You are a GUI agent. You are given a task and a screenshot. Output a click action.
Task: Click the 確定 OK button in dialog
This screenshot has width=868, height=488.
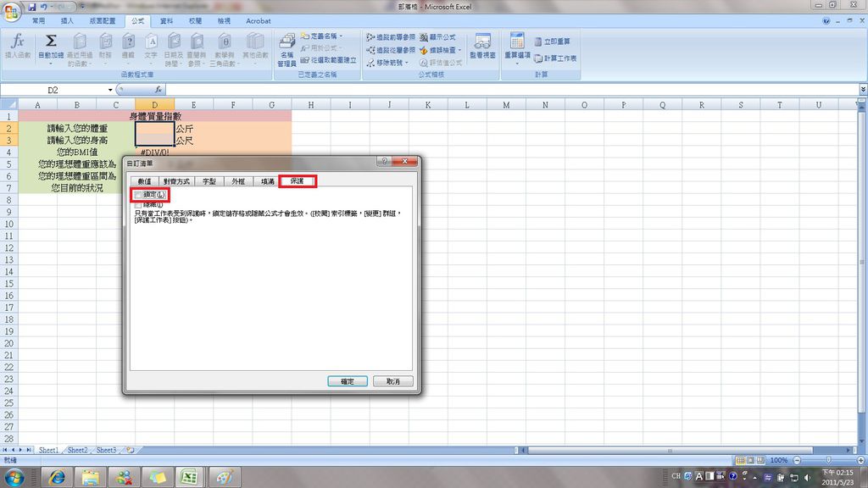tap(347, 381)
